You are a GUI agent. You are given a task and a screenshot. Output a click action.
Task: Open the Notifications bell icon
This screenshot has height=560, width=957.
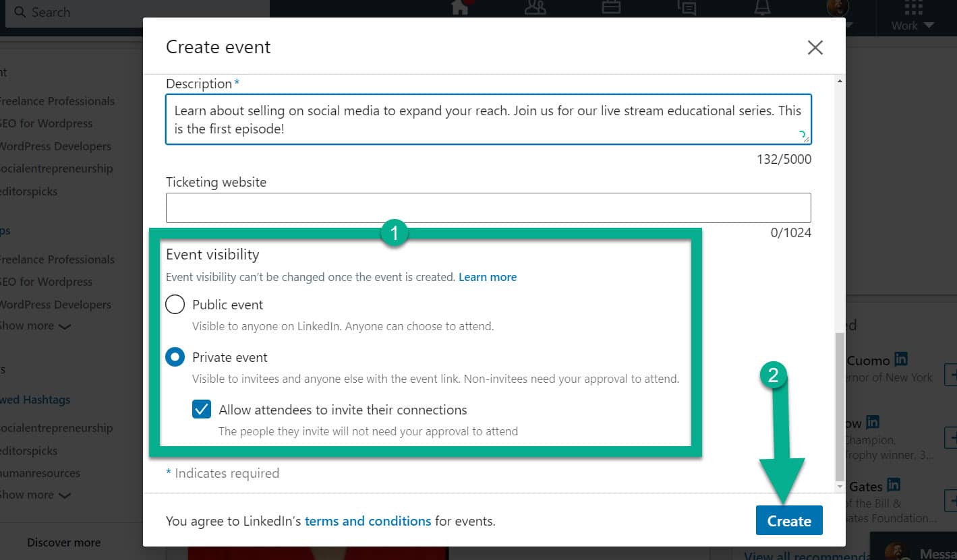(x=762, y=7)
